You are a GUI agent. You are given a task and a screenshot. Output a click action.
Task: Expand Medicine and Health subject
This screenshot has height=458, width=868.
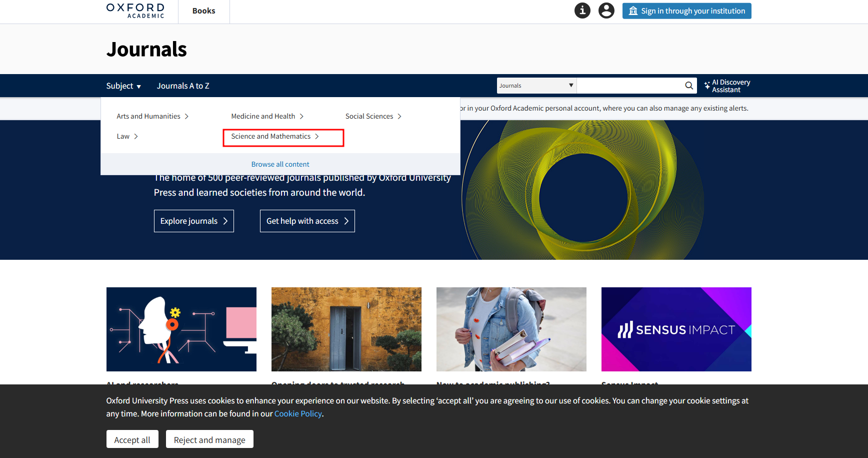267,116
